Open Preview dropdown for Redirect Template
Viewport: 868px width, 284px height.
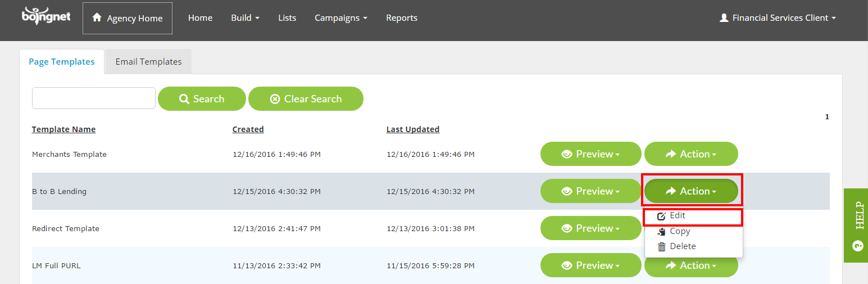click(591, 228)
